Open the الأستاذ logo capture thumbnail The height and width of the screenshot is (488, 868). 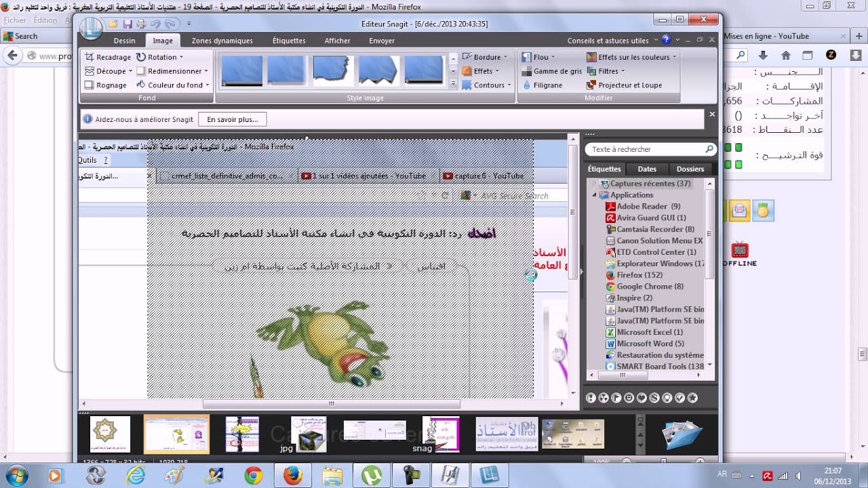pyautogui.click(x=507, y=434)
